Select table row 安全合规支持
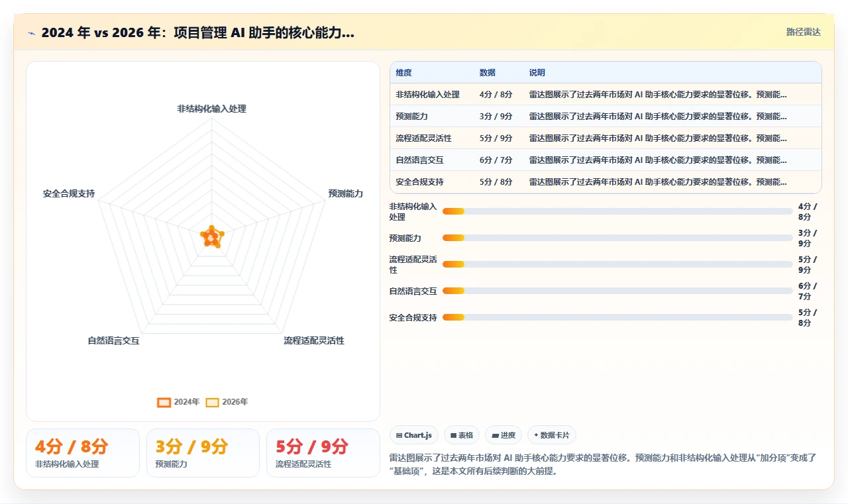 (606, 182)
